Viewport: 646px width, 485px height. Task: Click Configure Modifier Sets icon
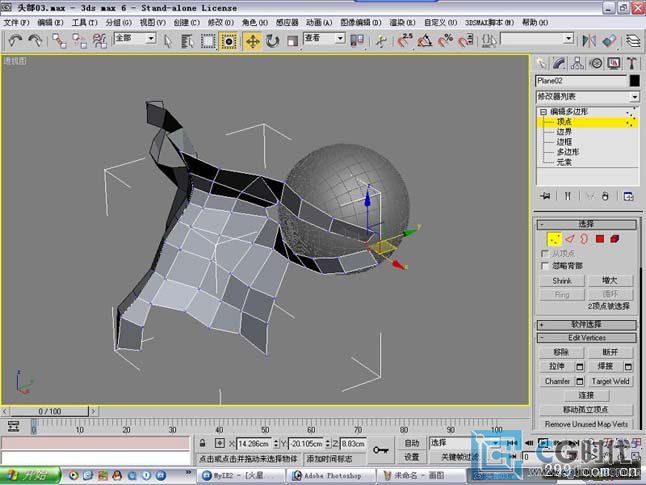click(x=628, y=196)
